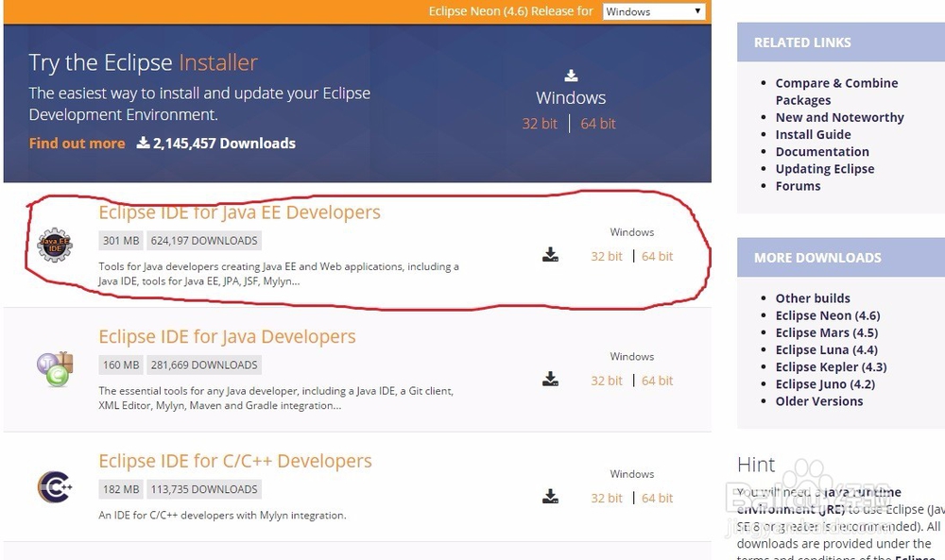Choose 32 bit under the Installer Windows download
945x560 pixels.
[540, 123]
